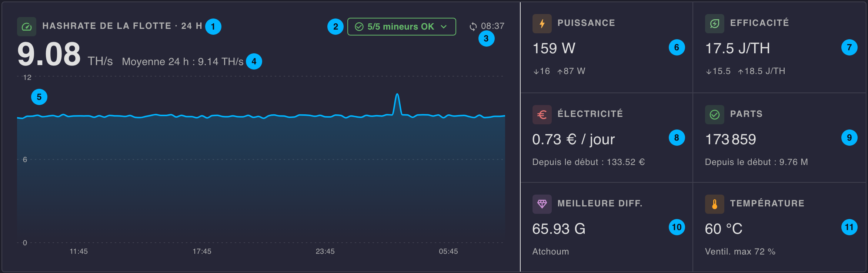Click the 05:45 time axis label
The image size is (868, 273).
tap(448, 252)
